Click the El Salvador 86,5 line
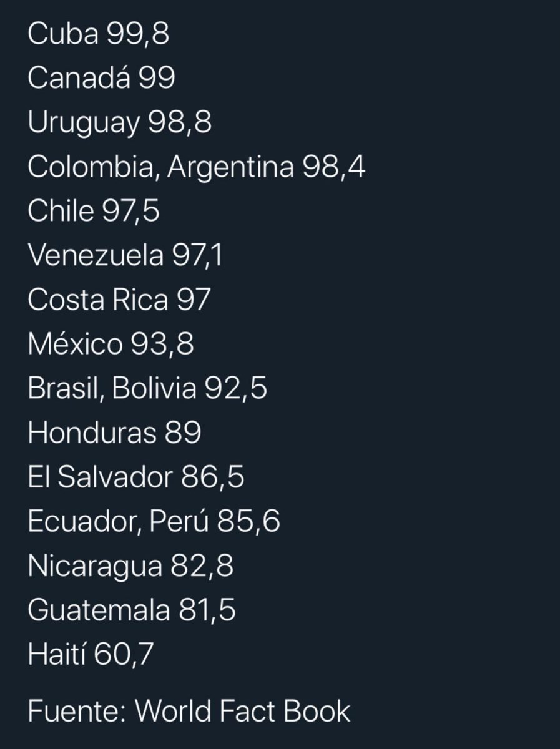Screen dimensions: 560x749 (x=135, y=477)
